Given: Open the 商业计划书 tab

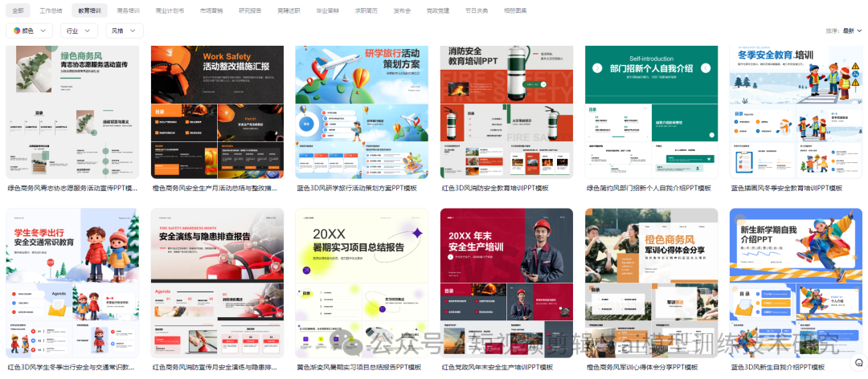Looking at the screenshot, I should point(170,10).
